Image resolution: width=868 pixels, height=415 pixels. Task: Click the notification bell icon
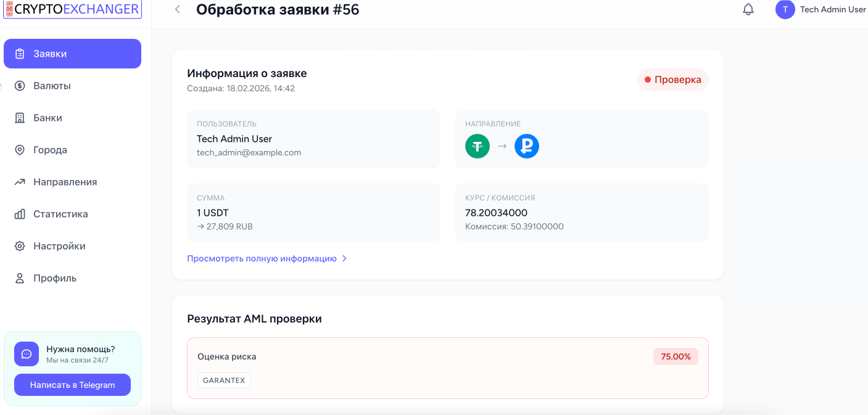[x=748, y=10]
